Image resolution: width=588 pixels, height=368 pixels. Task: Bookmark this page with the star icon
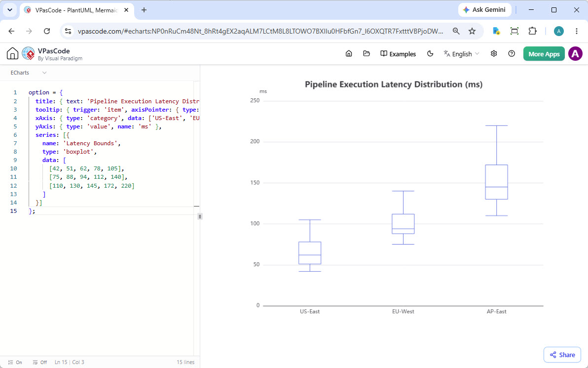tap(472, 31)
